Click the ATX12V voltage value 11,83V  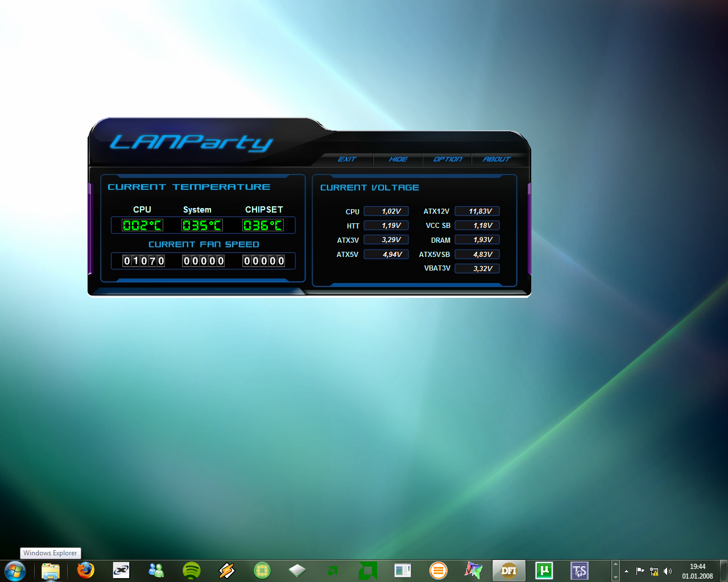point(477,211)
